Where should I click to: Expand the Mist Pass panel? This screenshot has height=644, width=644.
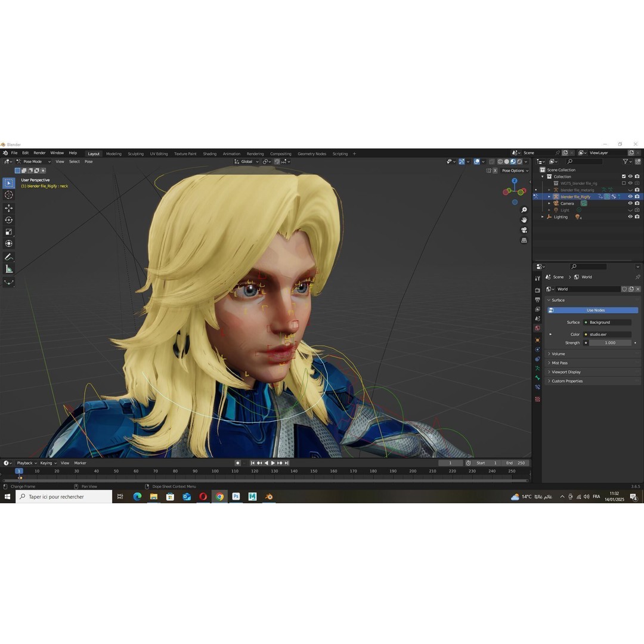593,363
